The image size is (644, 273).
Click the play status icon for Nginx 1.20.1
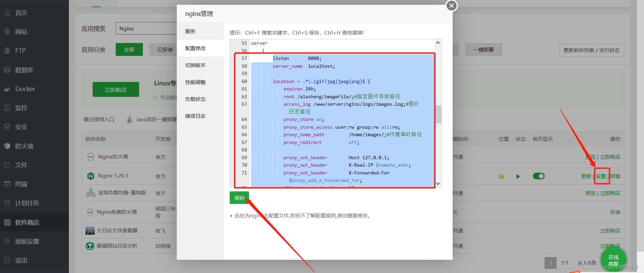tap(518, 176)
